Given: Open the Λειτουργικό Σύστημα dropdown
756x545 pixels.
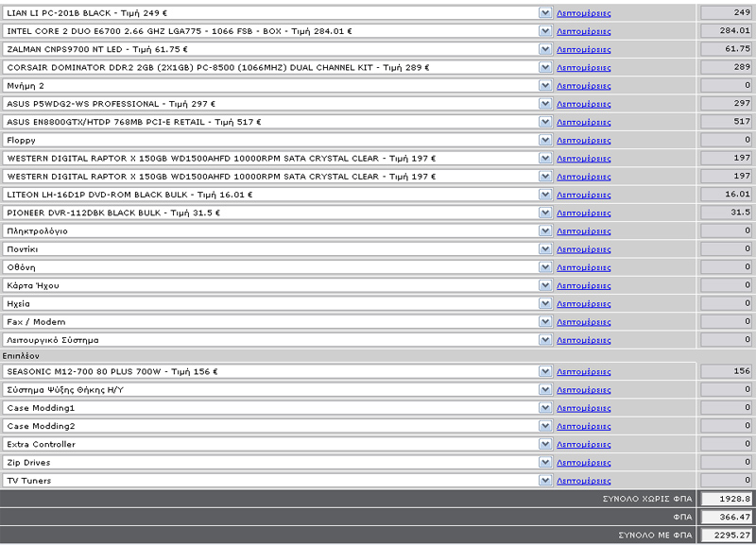Looking at the screenshot, I should 545,340.
